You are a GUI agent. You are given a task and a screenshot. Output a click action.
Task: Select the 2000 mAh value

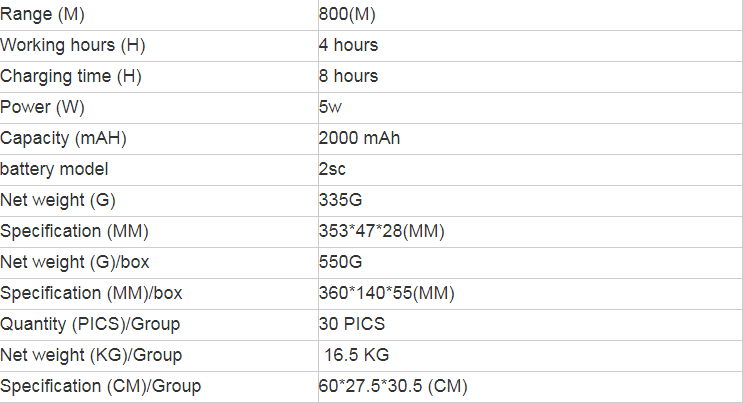tap(359, 138)
